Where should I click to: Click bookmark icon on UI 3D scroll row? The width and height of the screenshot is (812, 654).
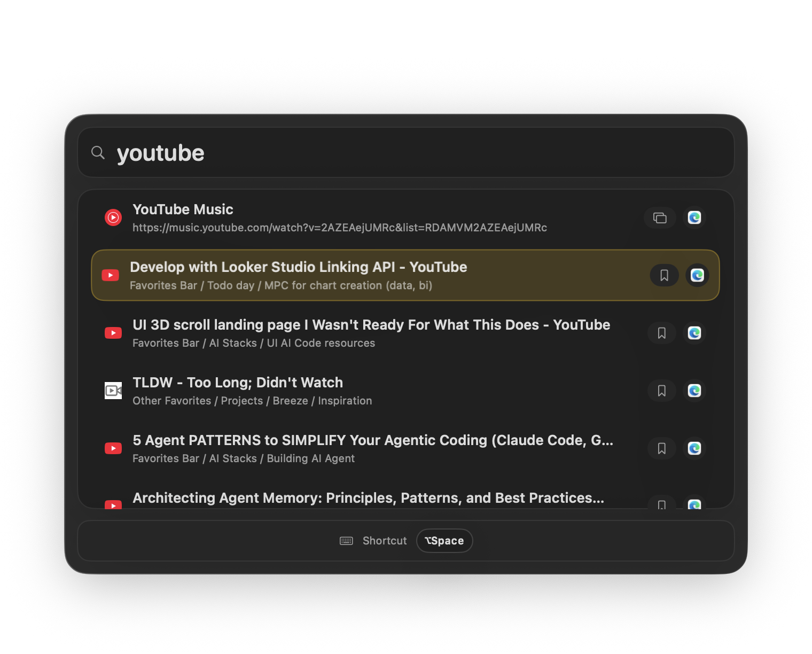pyautogui.click(x=662, y=333)
